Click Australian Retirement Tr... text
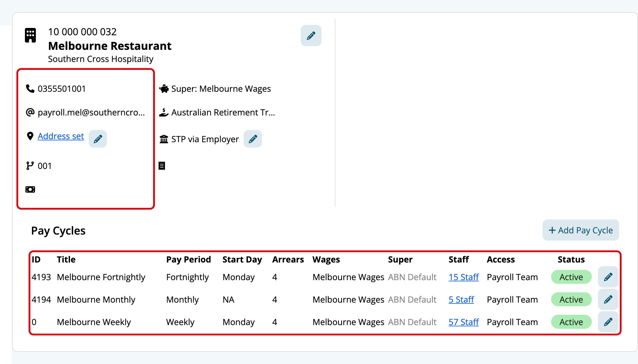 coord(223,112)
